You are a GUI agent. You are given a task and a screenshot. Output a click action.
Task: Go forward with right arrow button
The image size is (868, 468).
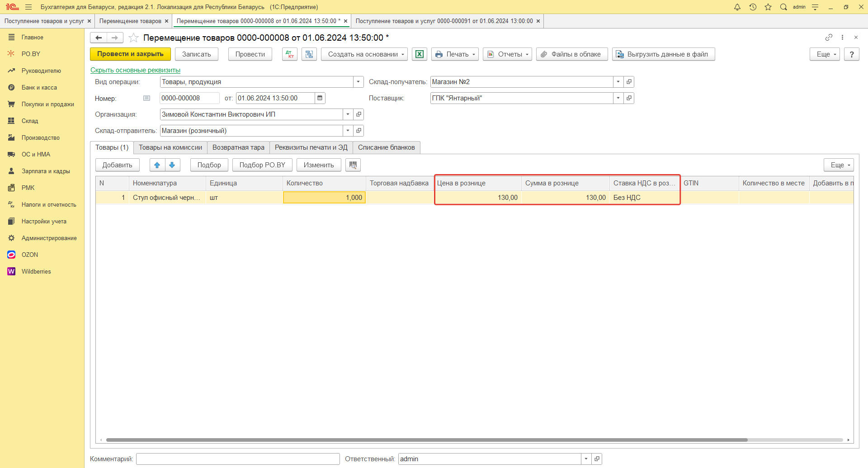pyautogui.click(x=115, y=38)
